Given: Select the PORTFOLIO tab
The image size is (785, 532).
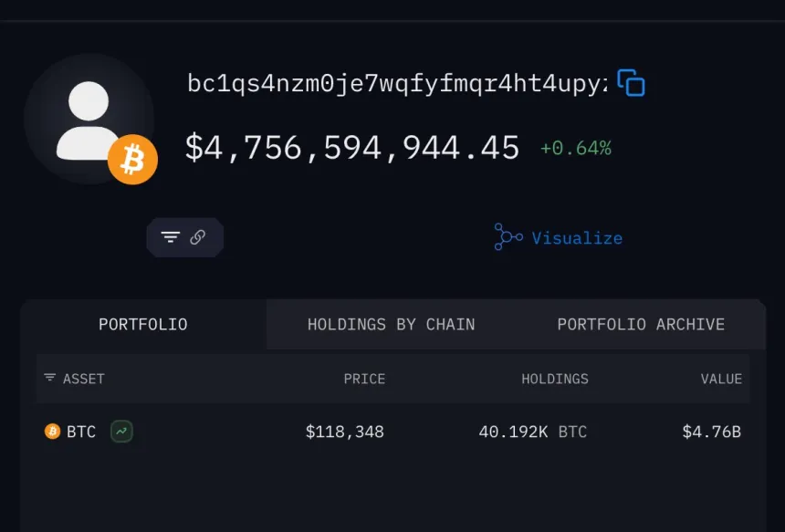Looking at the screenshot, I should tap(142, 324).
